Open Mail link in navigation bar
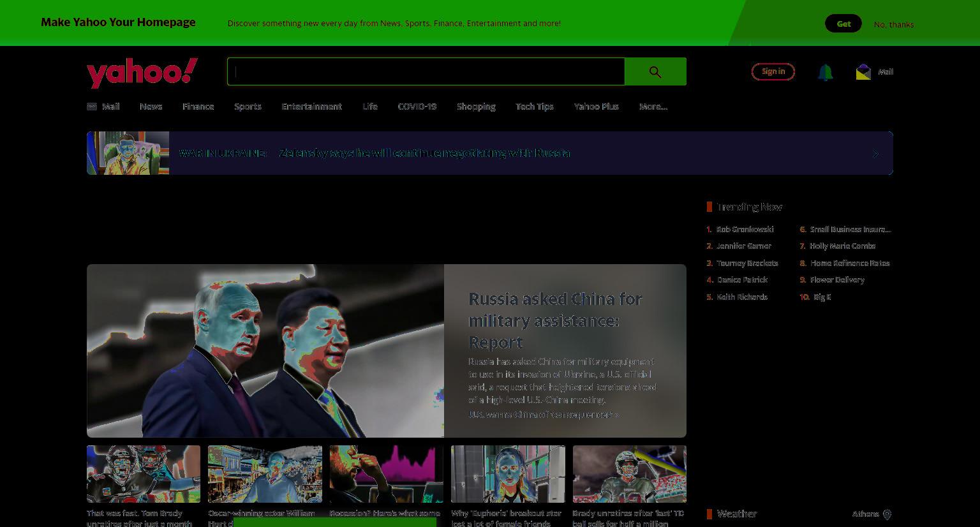This screenshot has width=980, height=527. pos(110,107)
